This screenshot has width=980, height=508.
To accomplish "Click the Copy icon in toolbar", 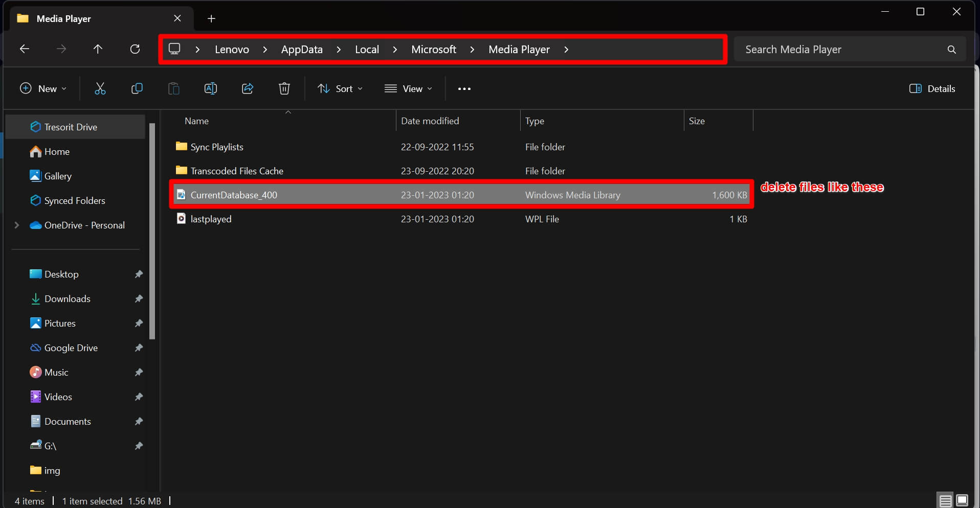I will point(137,88).
